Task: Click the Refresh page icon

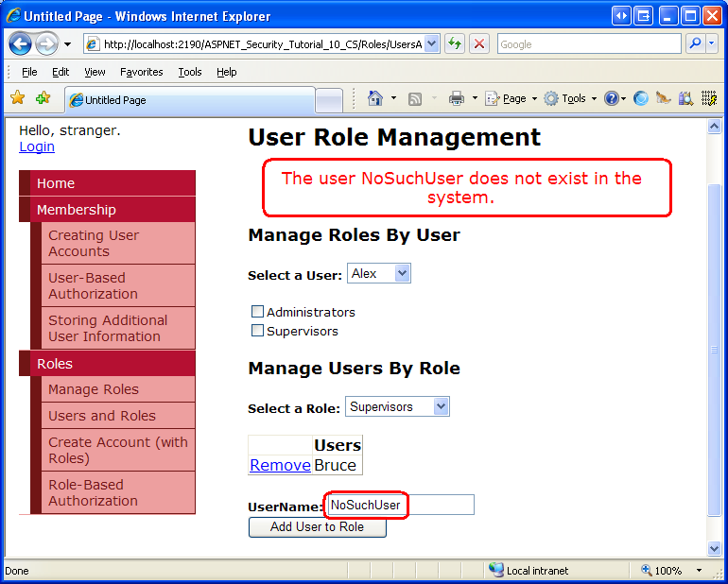Action: click(x=455, y=43)
